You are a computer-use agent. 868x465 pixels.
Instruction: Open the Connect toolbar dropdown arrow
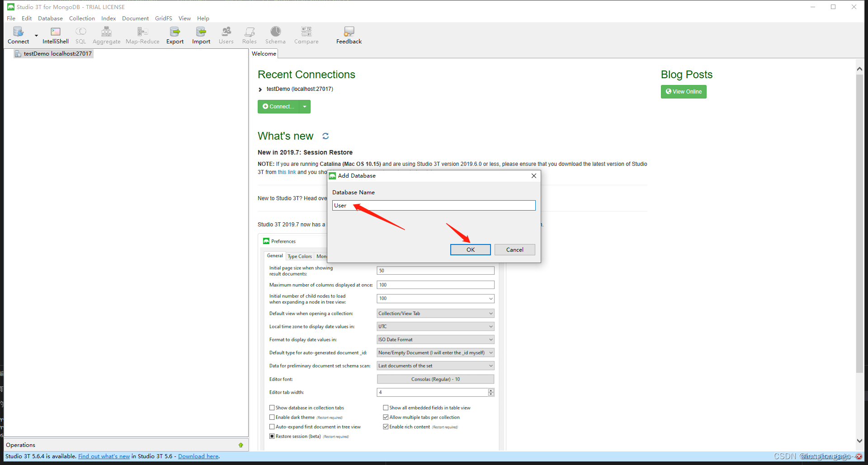(x=36, y=35)
